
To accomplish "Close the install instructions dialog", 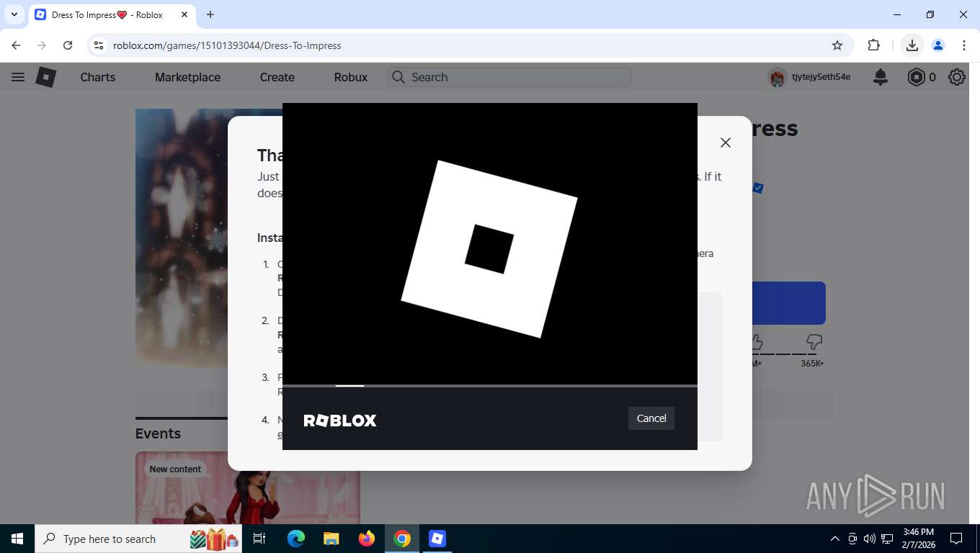I will click(726, 143).
